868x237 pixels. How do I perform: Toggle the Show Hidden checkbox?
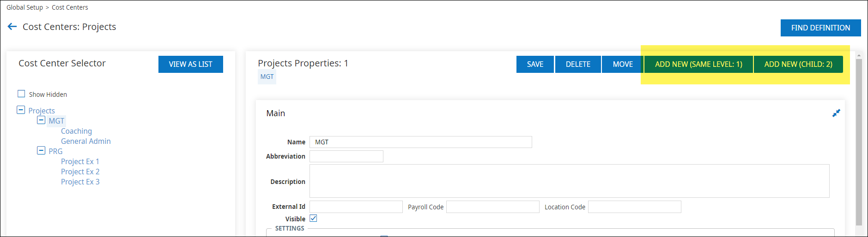(21, 94)
